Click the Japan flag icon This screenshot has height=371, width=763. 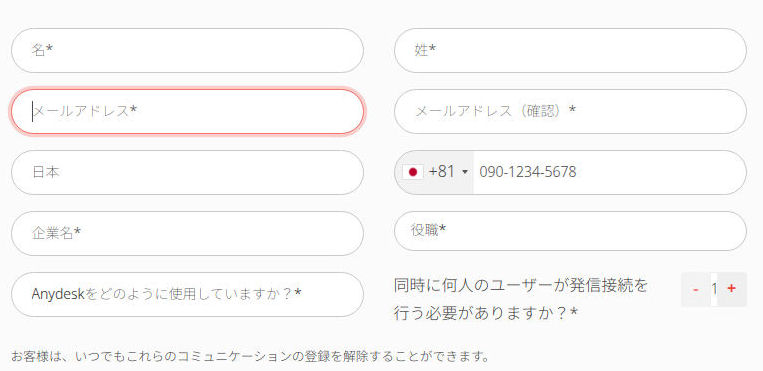[413, 172]
